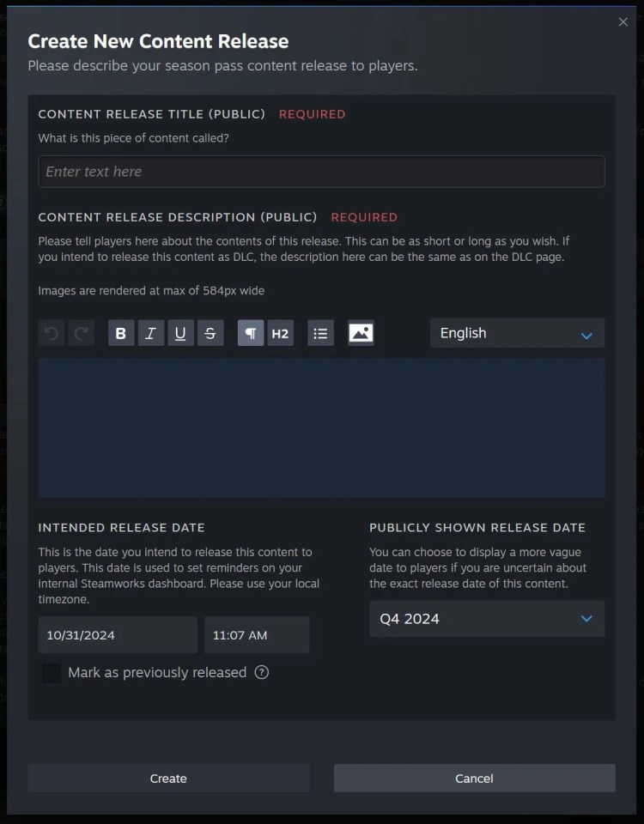Set text to H2 heading
The width and height of the screenshot is (644, 824).
pyautogui.click(x=280, y=333)
